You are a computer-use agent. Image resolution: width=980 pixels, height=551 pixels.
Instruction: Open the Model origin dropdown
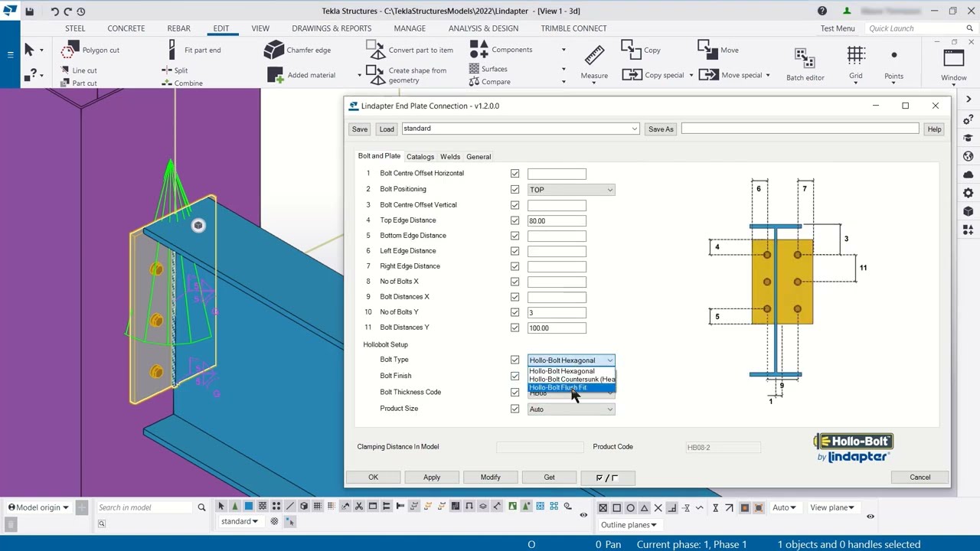click(x=38, y=507)
